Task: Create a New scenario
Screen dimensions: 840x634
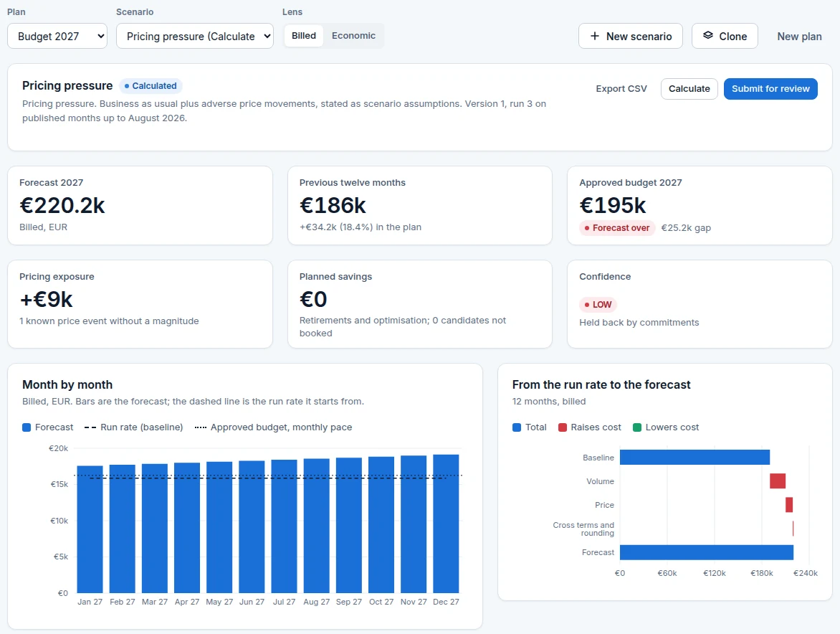Action: pos(631,36)
